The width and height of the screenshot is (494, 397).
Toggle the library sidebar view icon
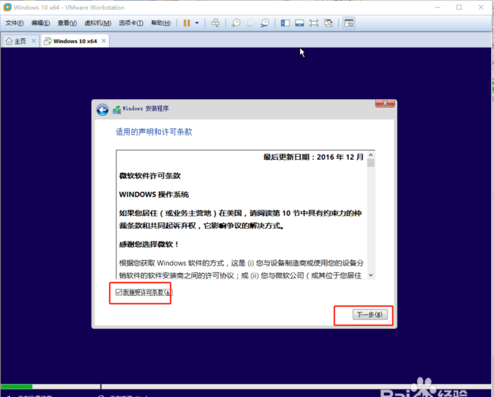(x=285, y=23)
